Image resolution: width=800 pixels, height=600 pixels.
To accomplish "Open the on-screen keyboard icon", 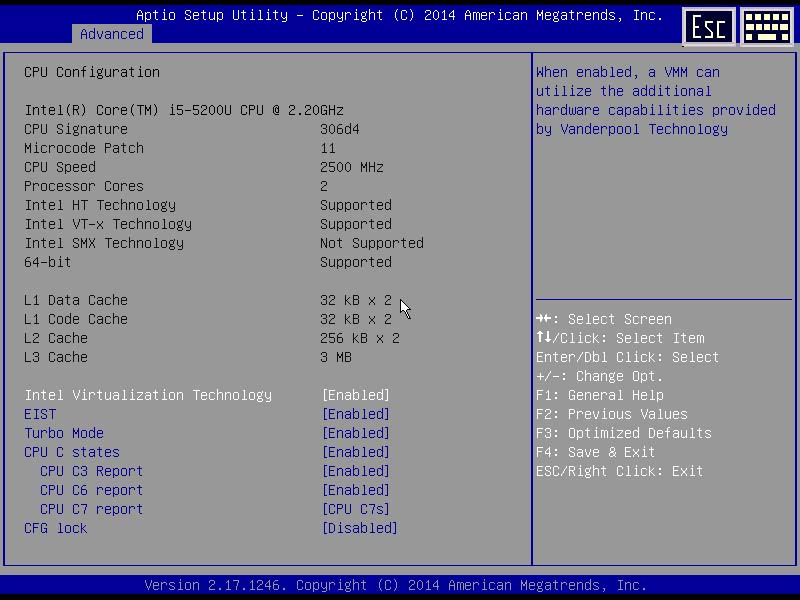I will 767,27.
